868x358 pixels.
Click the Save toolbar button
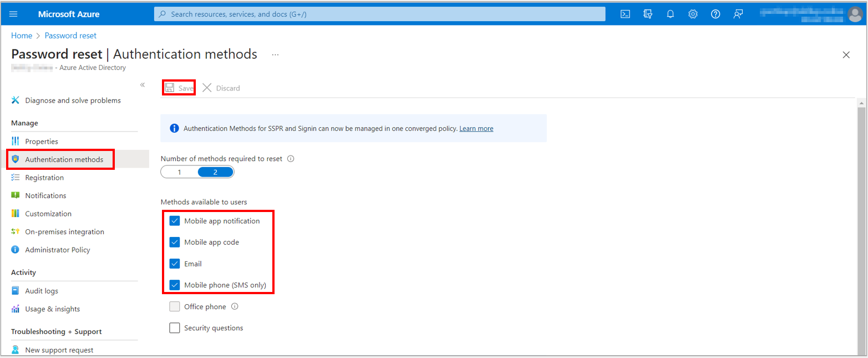pos(179,88)
